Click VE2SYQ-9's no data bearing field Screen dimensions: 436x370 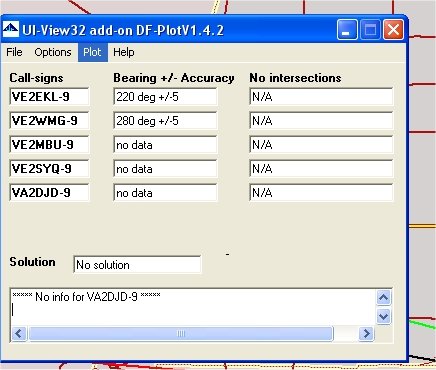pos(165,169)
